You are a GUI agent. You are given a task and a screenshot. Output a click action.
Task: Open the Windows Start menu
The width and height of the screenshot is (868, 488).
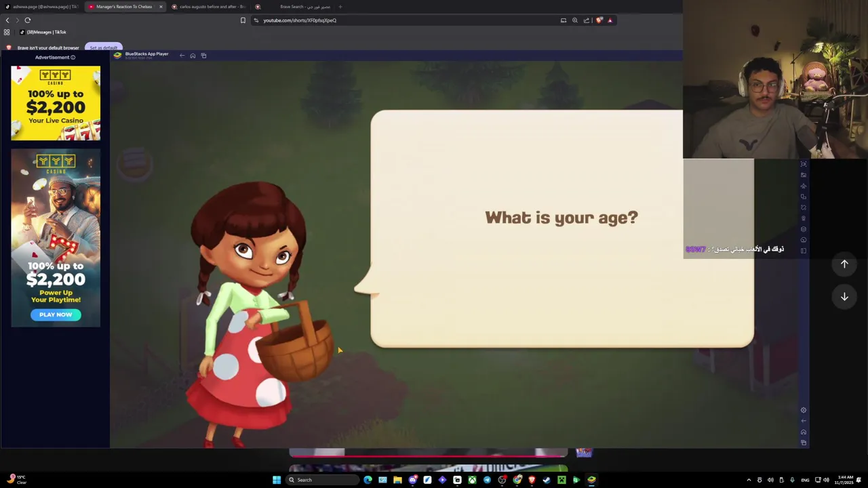click(277, 480)
